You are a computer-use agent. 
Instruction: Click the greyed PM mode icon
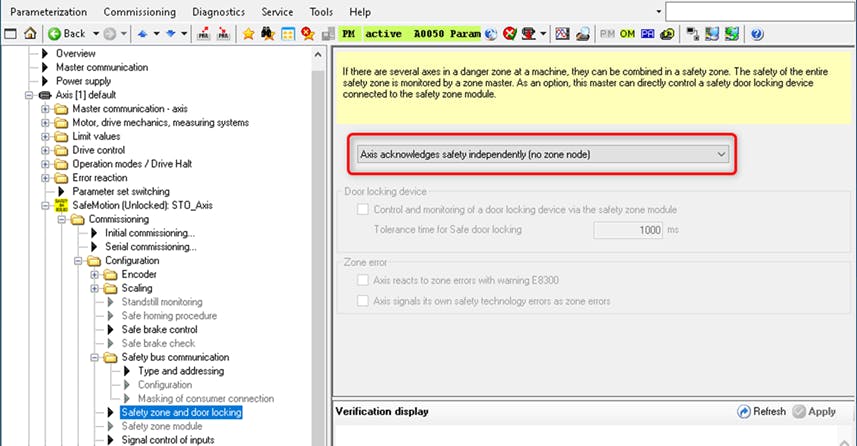tap(607, 34)
